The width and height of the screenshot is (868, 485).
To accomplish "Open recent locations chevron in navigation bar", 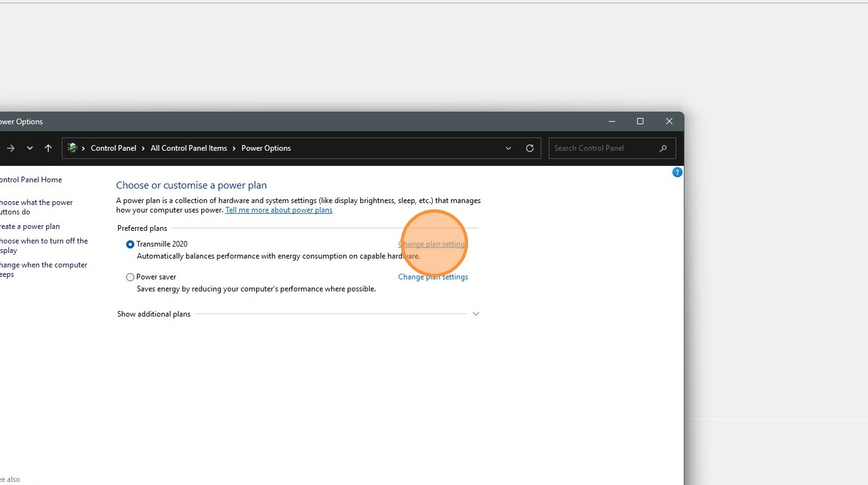I will [x=30, y=148].
